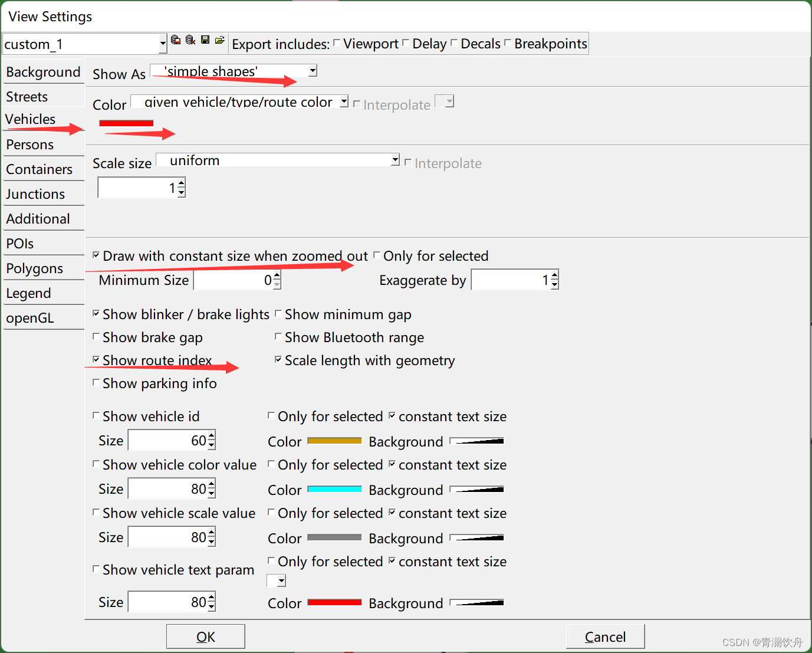812x653 pixels.
Task: Enable Show vehicle text param
Action: (x=96, y=569)
